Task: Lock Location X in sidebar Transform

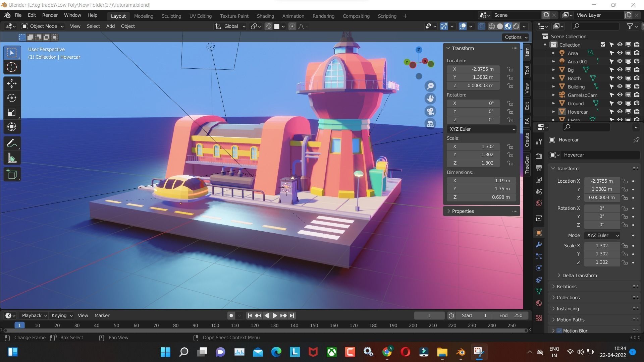Action: coord(510,69)
